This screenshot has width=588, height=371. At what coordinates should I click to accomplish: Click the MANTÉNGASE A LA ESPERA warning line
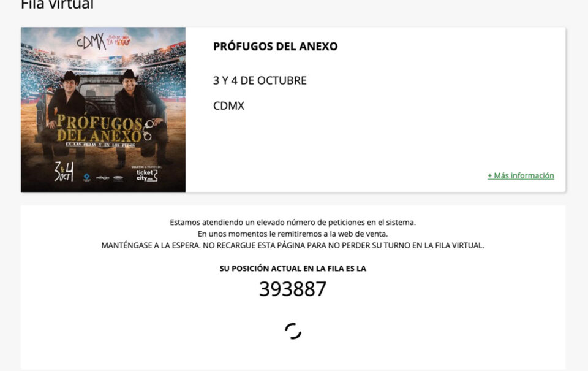(x=293, y=245)
